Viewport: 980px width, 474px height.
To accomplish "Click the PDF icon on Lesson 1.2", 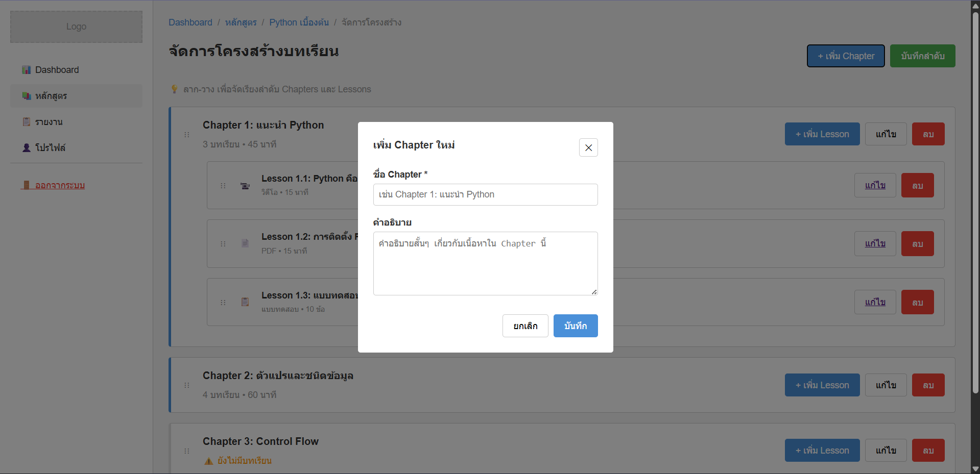I will (245, 243).
